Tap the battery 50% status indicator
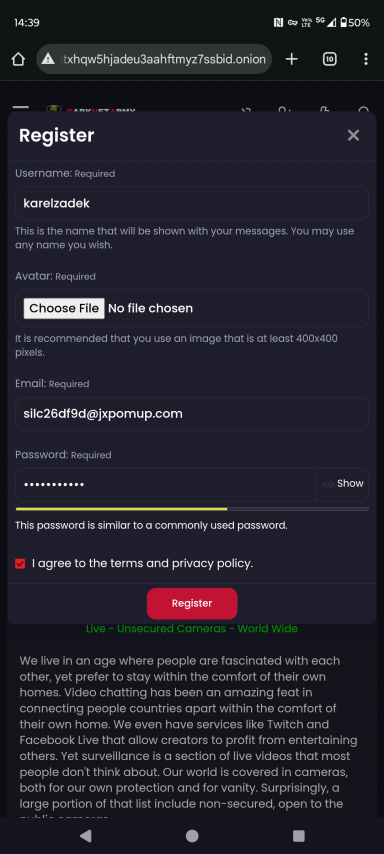 click(355, 22)
